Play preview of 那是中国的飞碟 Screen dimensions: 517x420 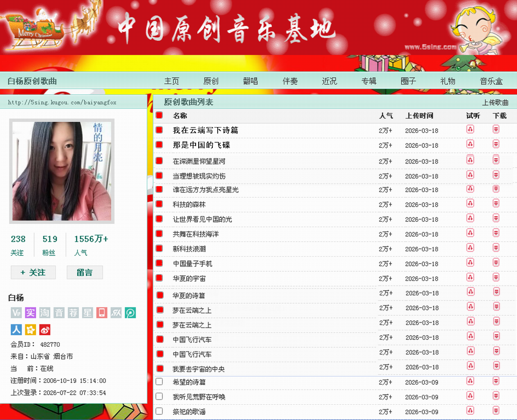click(x=470, y=144)
